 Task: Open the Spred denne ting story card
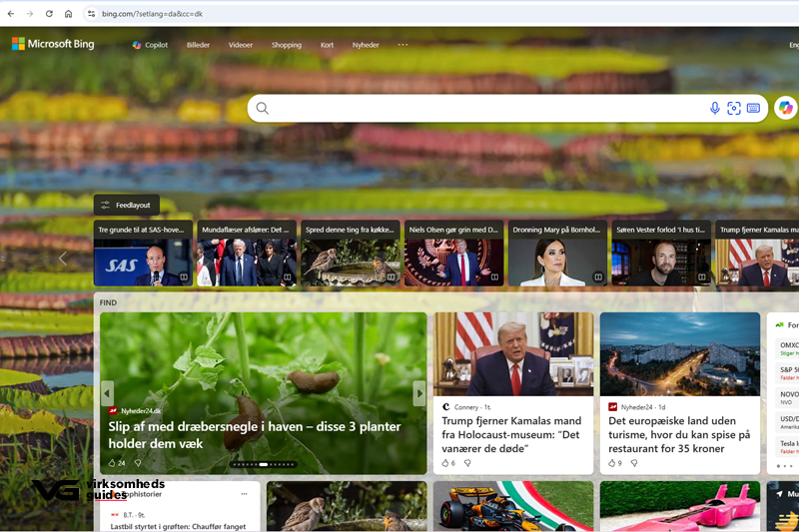(x=351, y=253)
